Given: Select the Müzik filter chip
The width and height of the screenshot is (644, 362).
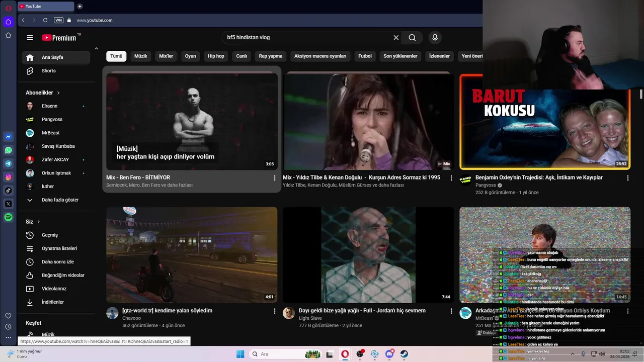Looking at the screenshot, I should click(141, 56).
